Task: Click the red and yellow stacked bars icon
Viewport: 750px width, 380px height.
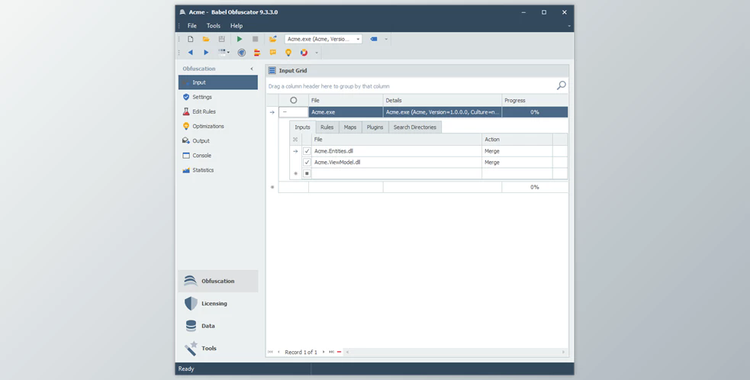Action: (257, 53)
